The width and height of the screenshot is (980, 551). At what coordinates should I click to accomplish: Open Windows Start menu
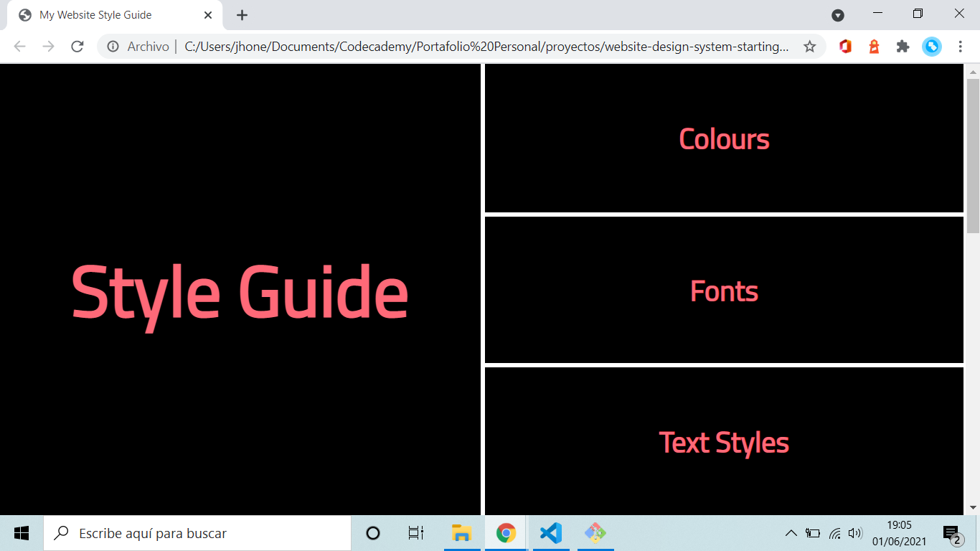(x=22, y=533)
